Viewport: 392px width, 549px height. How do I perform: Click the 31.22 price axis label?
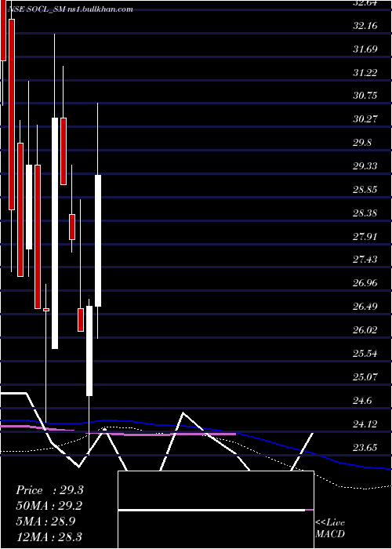pos(365,72)
